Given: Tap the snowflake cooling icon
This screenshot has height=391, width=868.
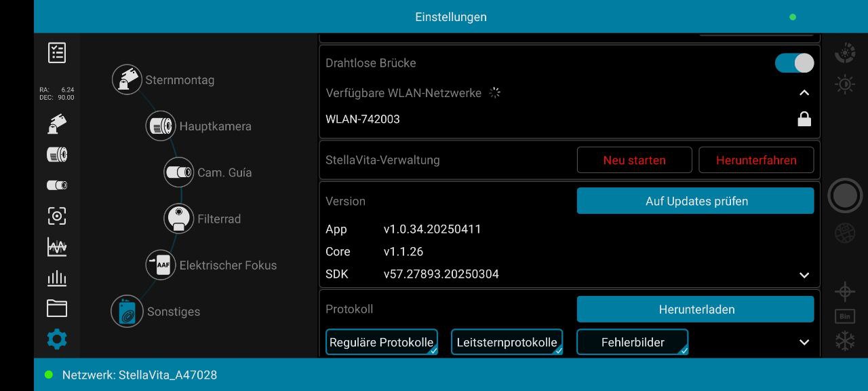Looking at the screenshot, I should pos(845,341).
